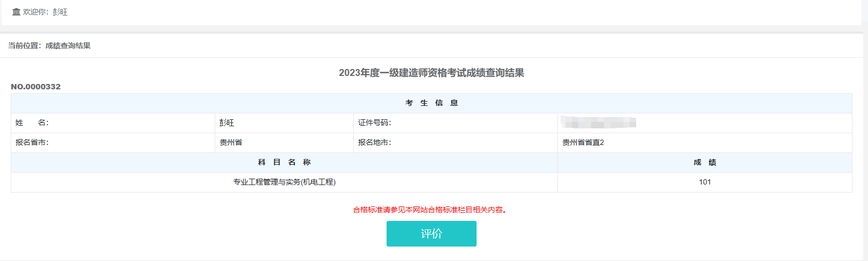Click the red 合格标准 notice text
Image resolution: width=868 pixels, height=261 pixels.
[x=431, y=210]
